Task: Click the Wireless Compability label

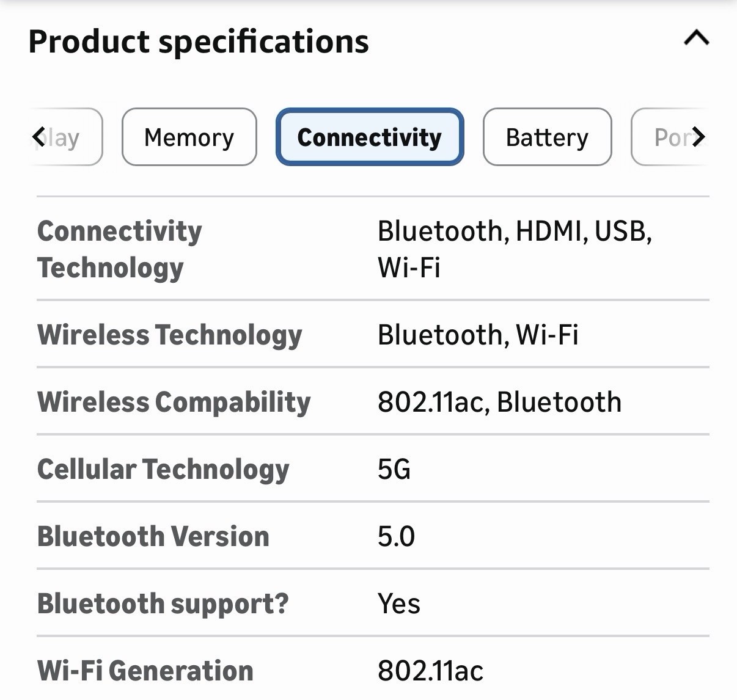Action: point(174,402)
